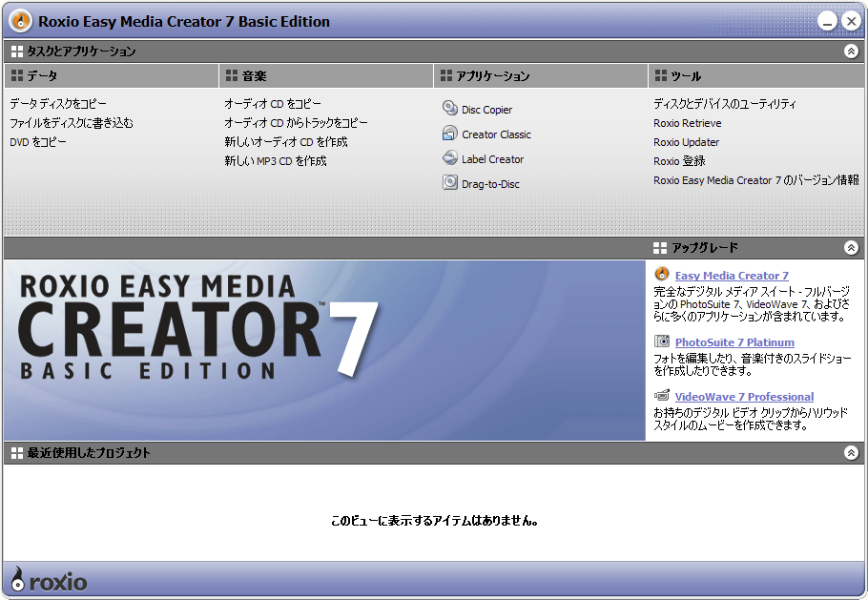Screen dimensions: 868x600
Task: Click the Creator 7 Basic Edition banner
Action: pyautogui.click(x=324, y=350)
